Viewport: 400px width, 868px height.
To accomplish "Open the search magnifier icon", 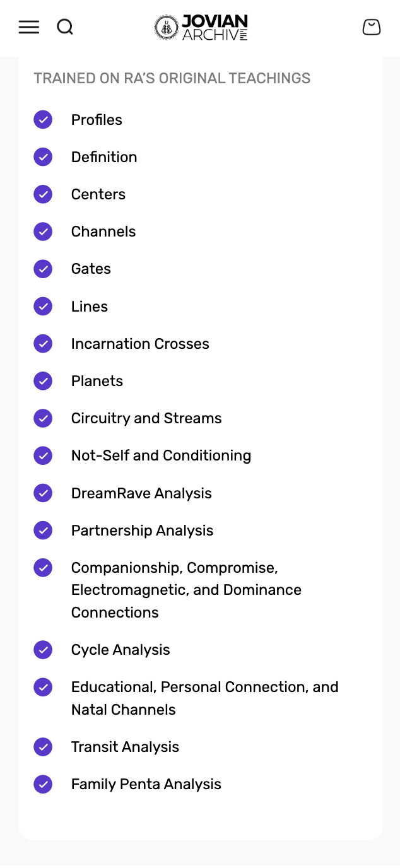I will coord(65,27).
